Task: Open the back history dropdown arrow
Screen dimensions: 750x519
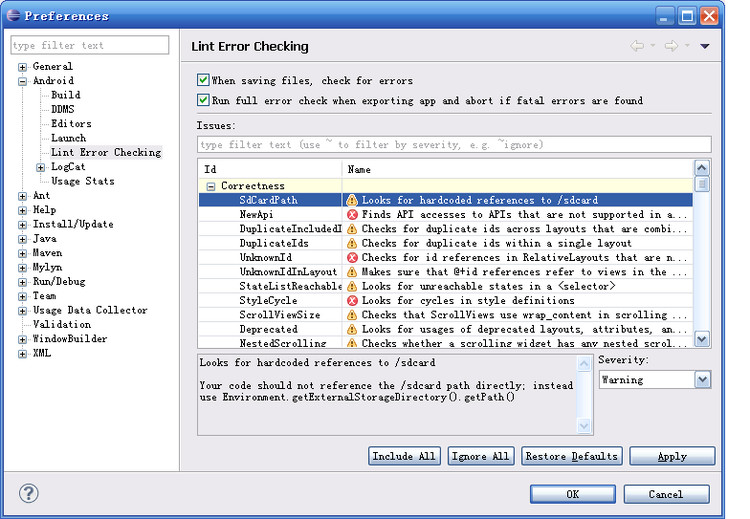Action: click(x=652, y=46)
